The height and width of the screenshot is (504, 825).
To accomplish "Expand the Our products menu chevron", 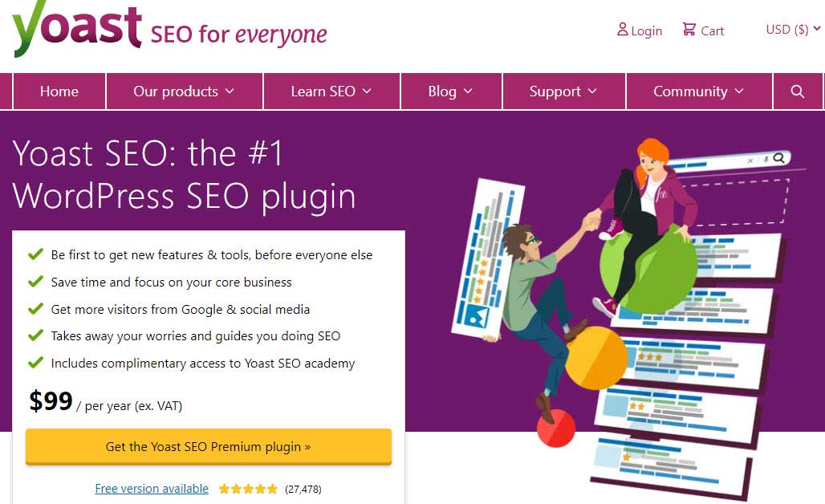I will click(x=230, y=91).
